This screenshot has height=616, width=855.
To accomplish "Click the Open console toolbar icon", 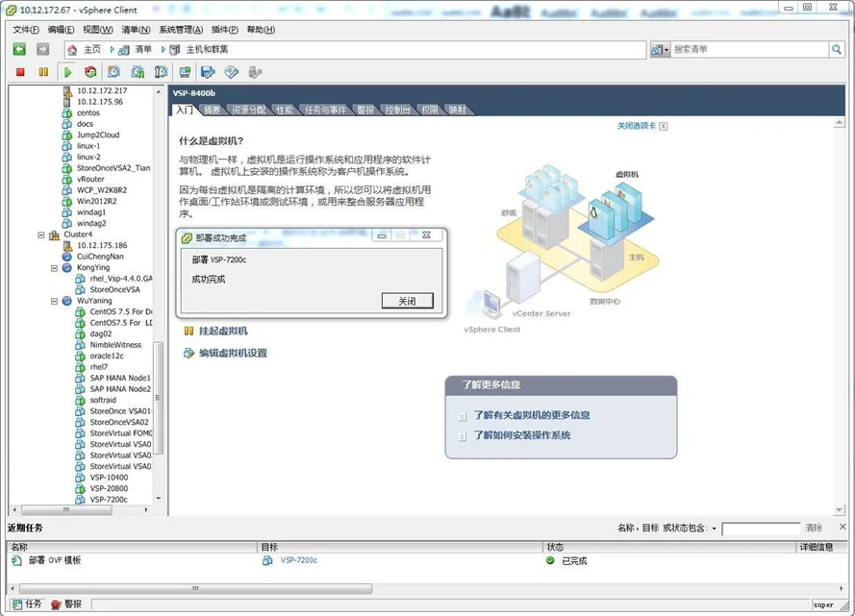I will click(x=186, y=72).
